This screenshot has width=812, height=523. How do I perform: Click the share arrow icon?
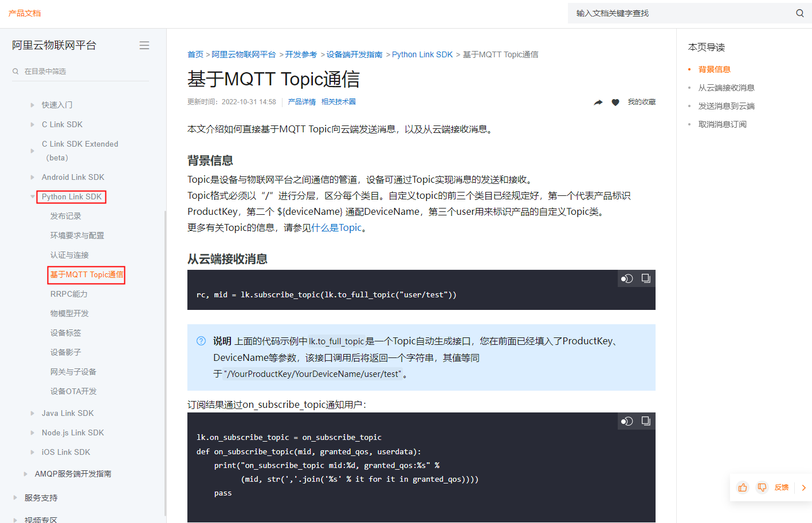click(x=598, y=102)
